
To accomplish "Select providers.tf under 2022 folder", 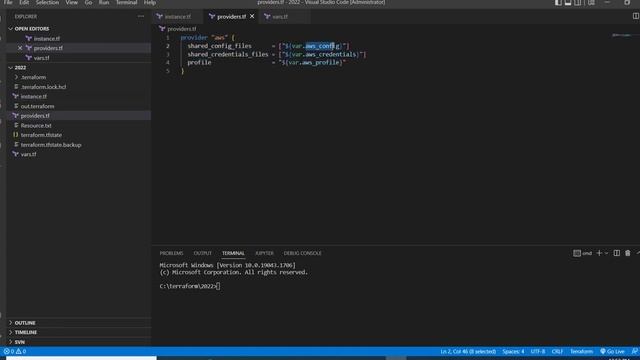I will tap(35, 116).
